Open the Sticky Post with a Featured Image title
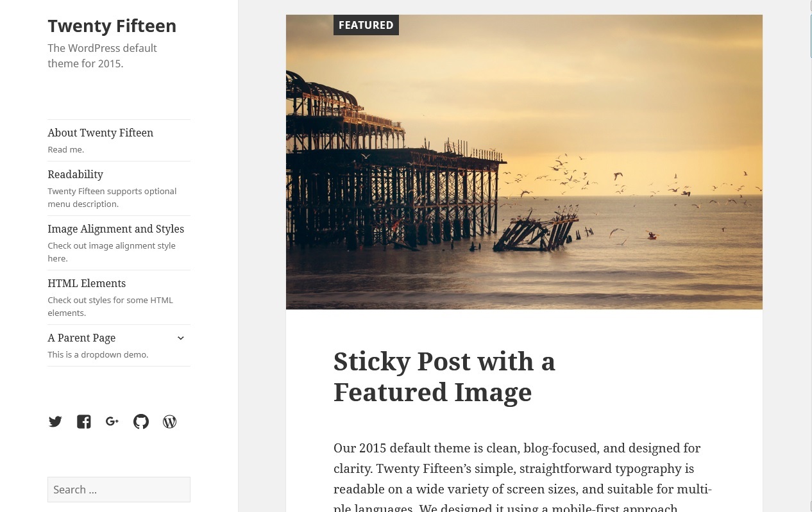This screenshot has width=812, height=512. [x=444, y=377]
